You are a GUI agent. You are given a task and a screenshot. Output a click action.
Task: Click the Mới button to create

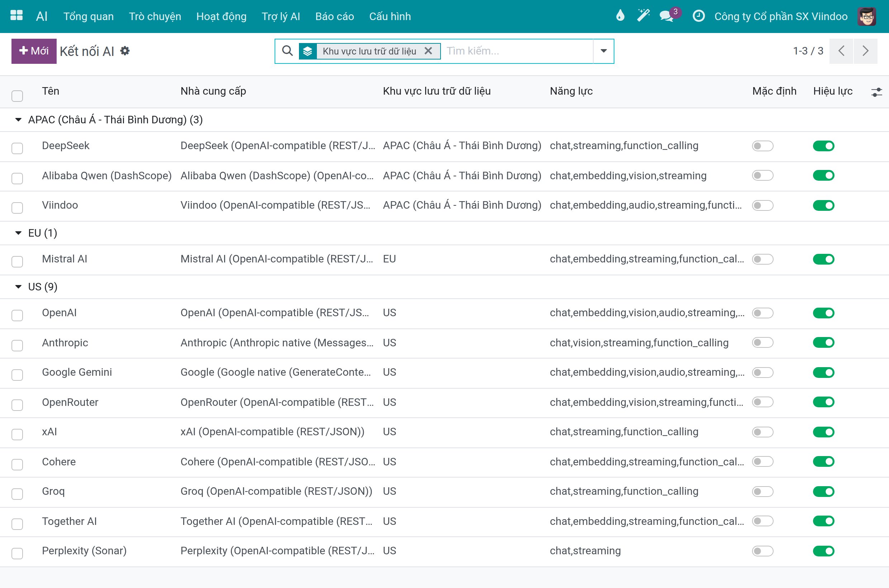pyautogui.click(x=34, y=51)
